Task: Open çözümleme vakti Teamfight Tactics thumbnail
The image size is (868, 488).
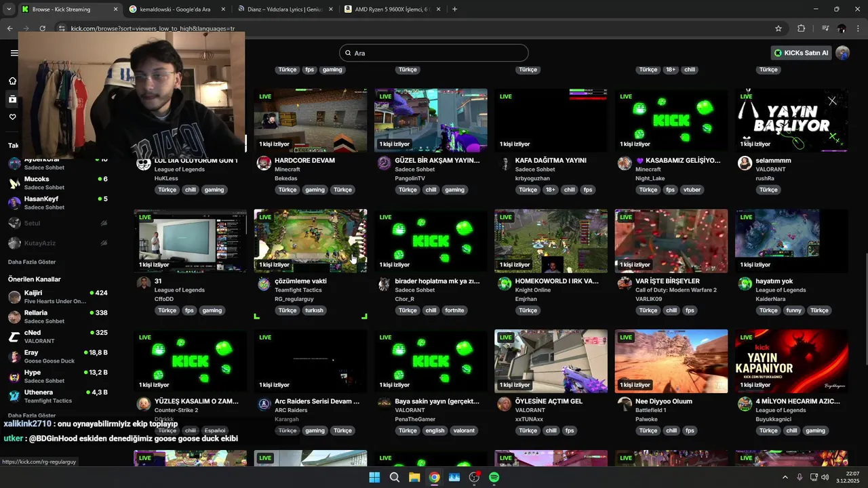Action: (x=311, y=241)
